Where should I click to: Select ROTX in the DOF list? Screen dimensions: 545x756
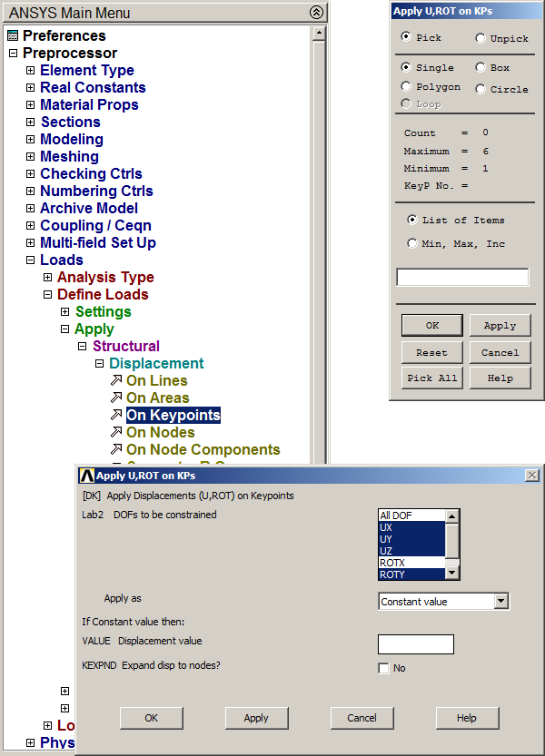coord(411,563)
